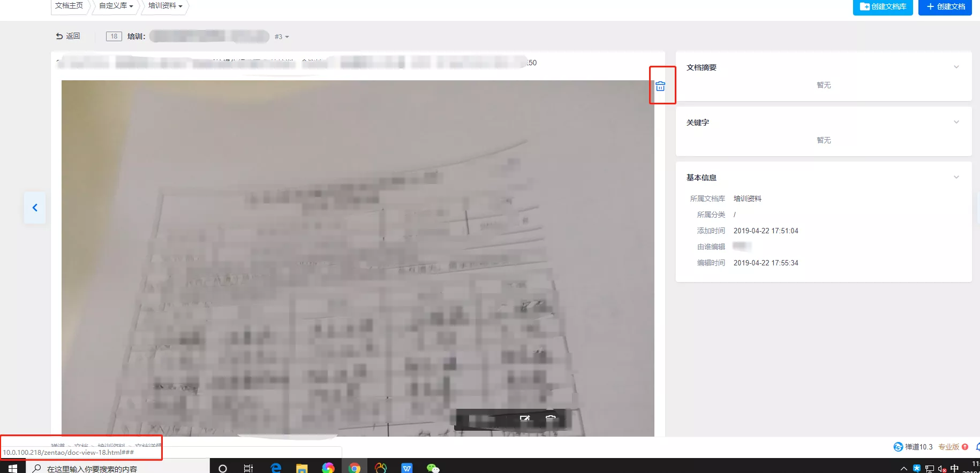The width and height of the screenshot is (980, 473).
Task: Go to the 文档主页 tab
Action: (69, 6)
